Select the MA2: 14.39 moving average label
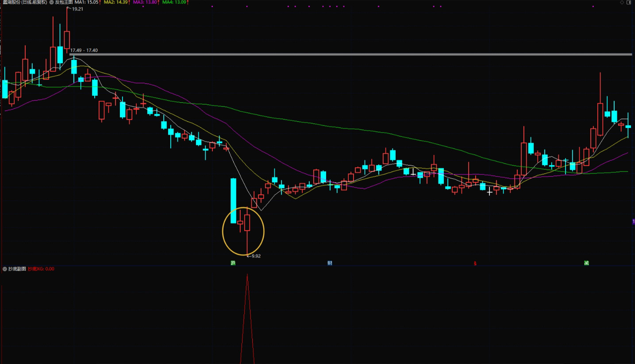 point(116,2)
